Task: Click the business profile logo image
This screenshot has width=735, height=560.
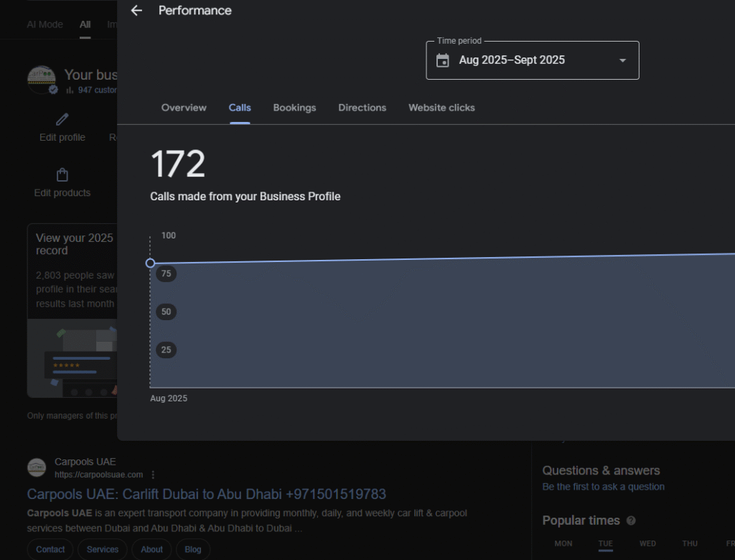Action: click(x=42, y=80)
